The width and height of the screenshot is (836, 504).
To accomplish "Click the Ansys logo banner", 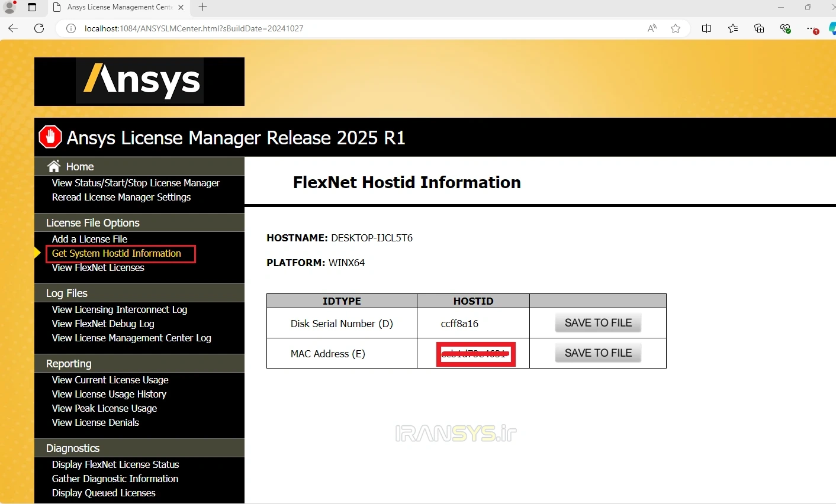I will click(x=140, y=82).
